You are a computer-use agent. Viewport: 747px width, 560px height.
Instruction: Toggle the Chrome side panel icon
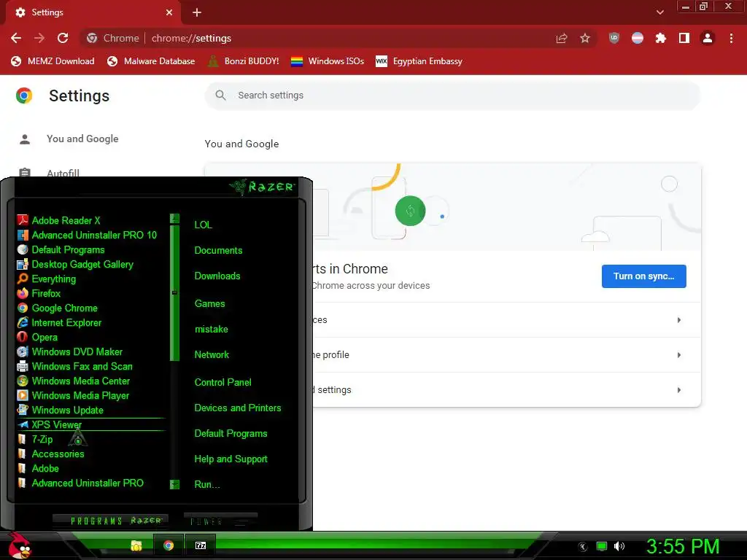(x=684, y=38)
